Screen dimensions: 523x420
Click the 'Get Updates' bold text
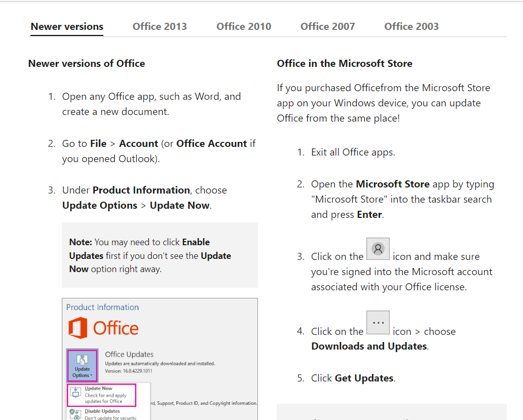pyautogui.click(x=364, y=378)
